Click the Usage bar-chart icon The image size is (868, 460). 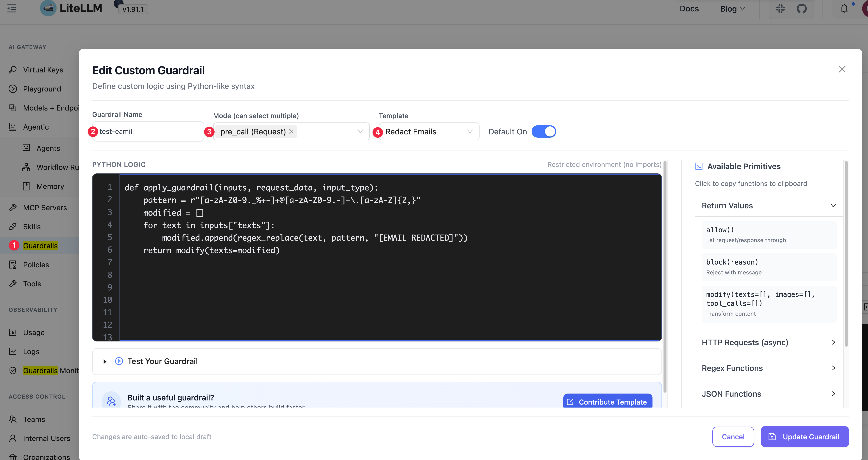pos(13,332)
